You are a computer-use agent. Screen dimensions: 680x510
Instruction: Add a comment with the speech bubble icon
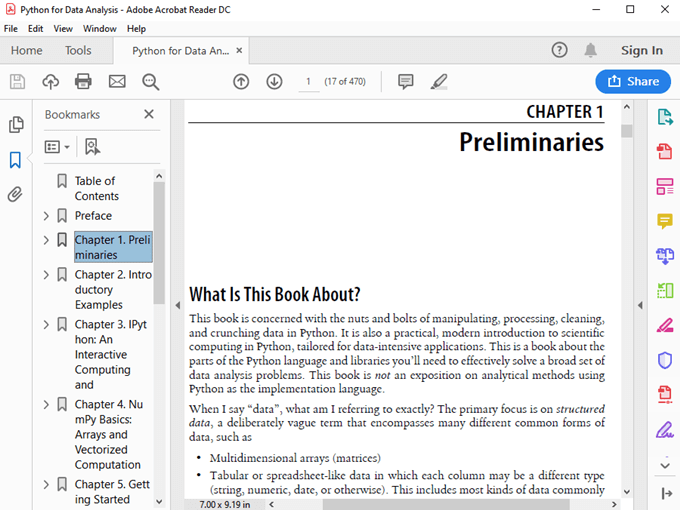pos(405,82)
